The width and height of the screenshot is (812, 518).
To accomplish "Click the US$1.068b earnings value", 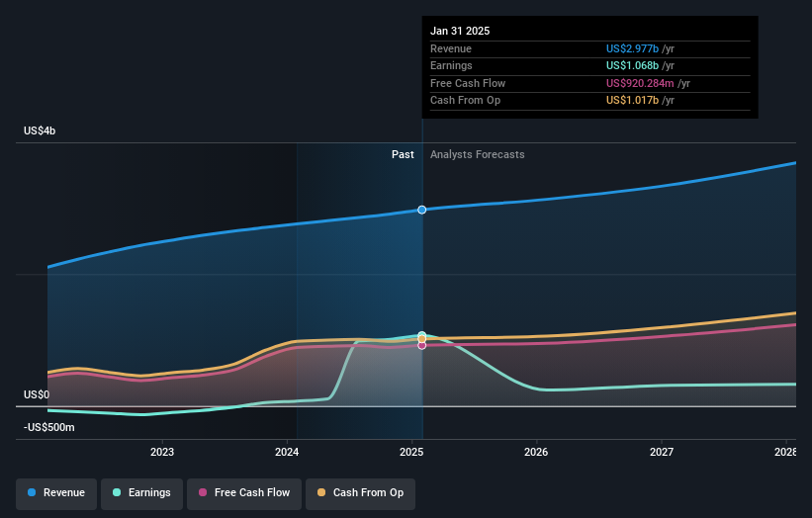I will click(632, 65).
